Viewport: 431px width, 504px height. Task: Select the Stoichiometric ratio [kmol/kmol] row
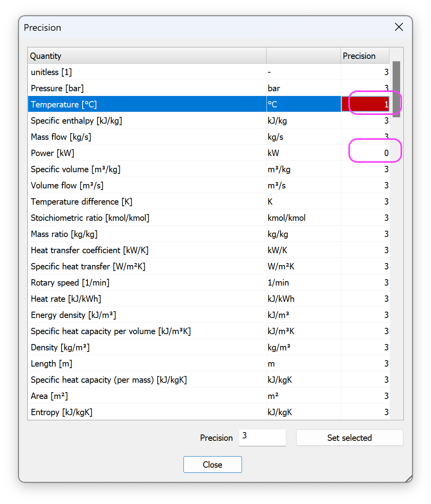click(209, 218)
